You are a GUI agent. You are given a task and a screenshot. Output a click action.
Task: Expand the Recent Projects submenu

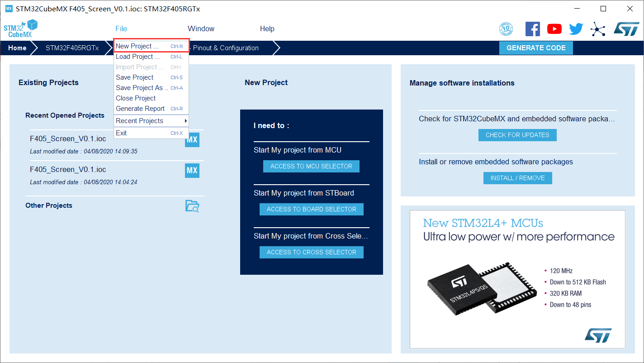[x=151, y=121]
